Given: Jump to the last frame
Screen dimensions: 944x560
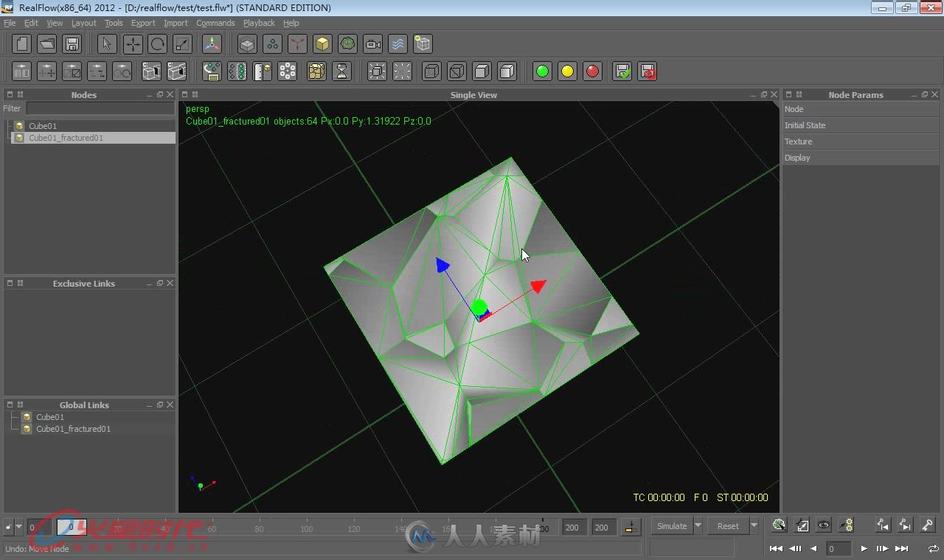Looking at the screenshot, I should tap(902, 548).
